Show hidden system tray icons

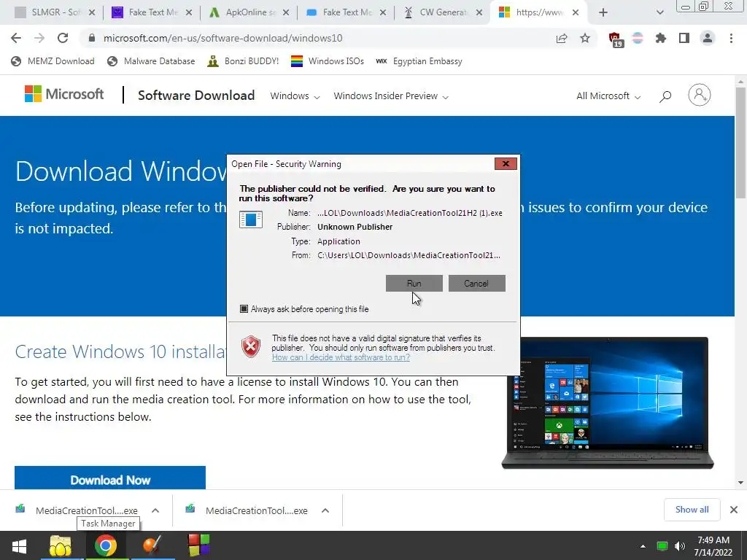(643, 546)
